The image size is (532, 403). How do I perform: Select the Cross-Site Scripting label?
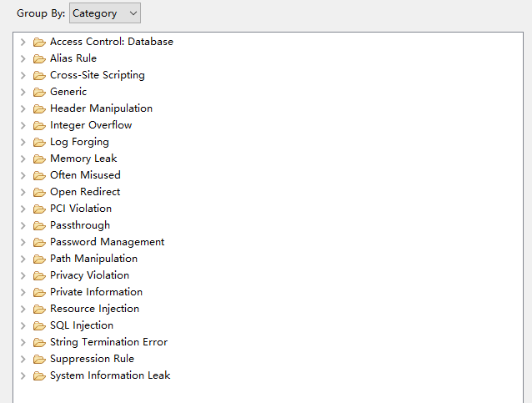point(98,75)
